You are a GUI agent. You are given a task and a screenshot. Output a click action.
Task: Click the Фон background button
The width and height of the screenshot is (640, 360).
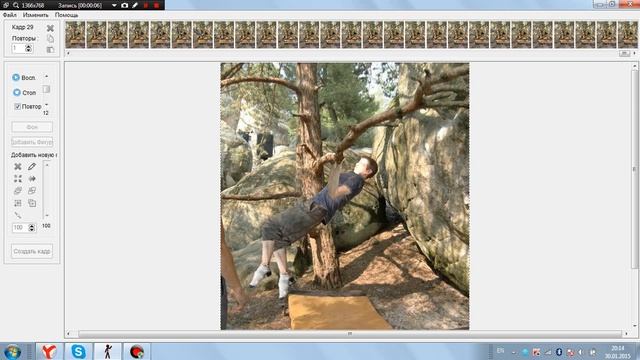point(32,127)
